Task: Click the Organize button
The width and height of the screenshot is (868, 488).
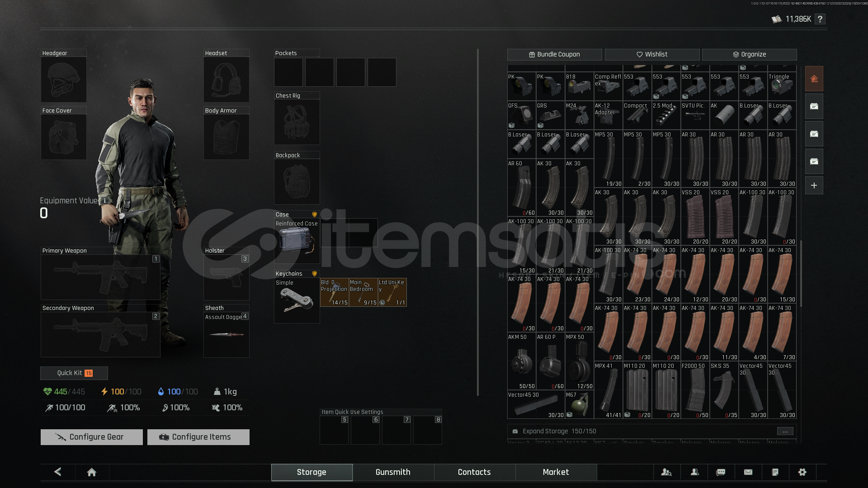Action: click(x=750, y=54)
